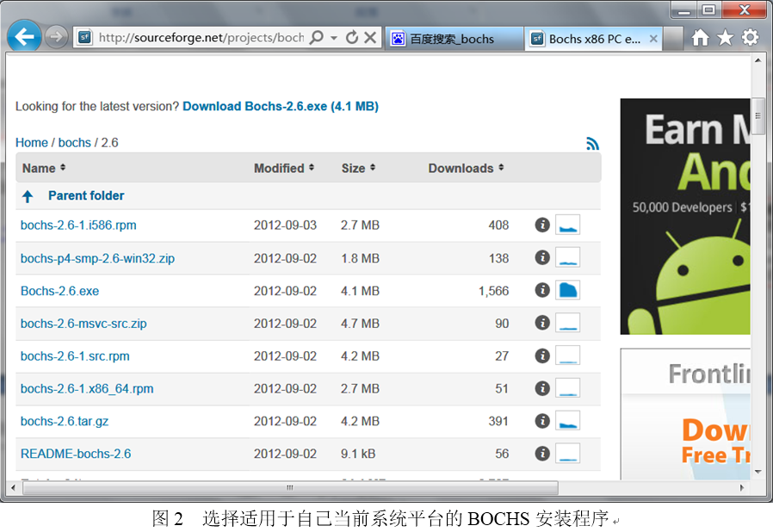View download stats chart for bochs-2.6.tar.gz
The image size is (773, 532).
567,421
